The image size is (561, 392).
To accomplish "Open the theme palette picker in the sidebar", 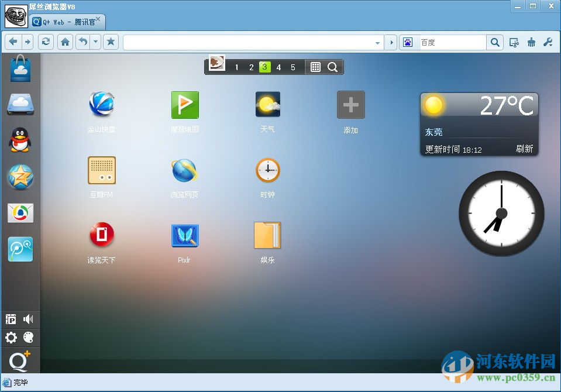I will pos(29,338).
